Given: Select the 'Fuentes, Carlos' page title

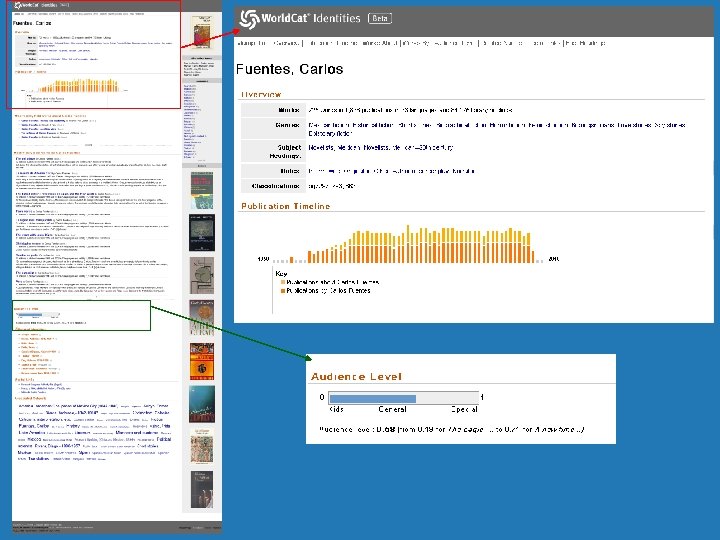Looking at the screenshot, I should 289,69.
